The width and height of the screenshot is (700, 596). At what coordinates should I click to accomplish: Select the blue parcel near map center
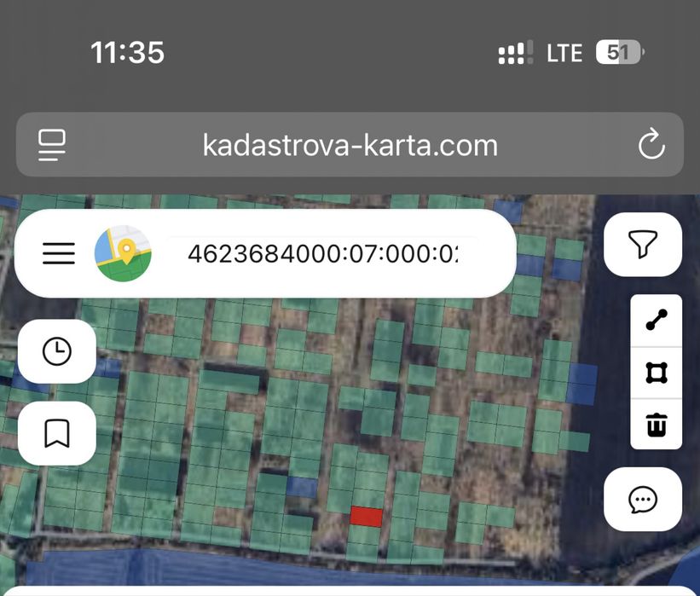302,487
